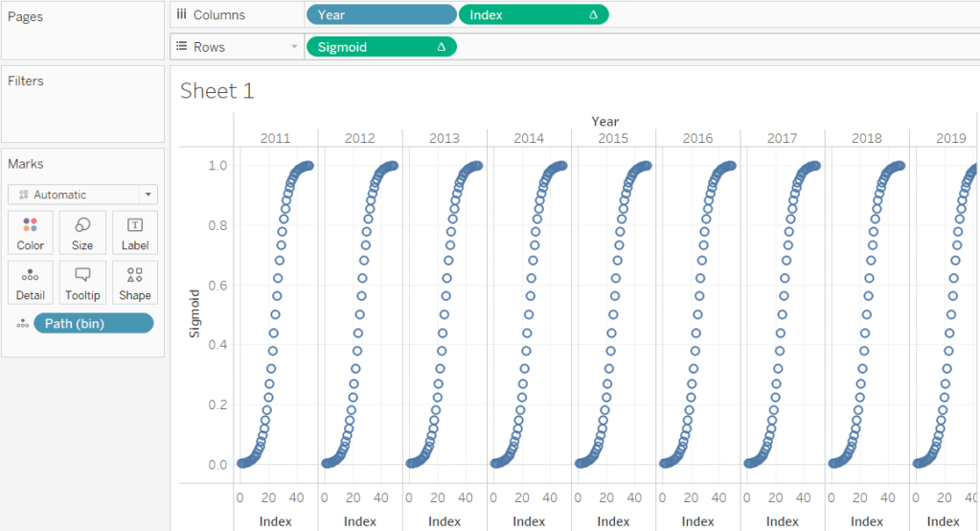
Task: Click the delta on the Sigmoid pill
Action: point(441,47)
